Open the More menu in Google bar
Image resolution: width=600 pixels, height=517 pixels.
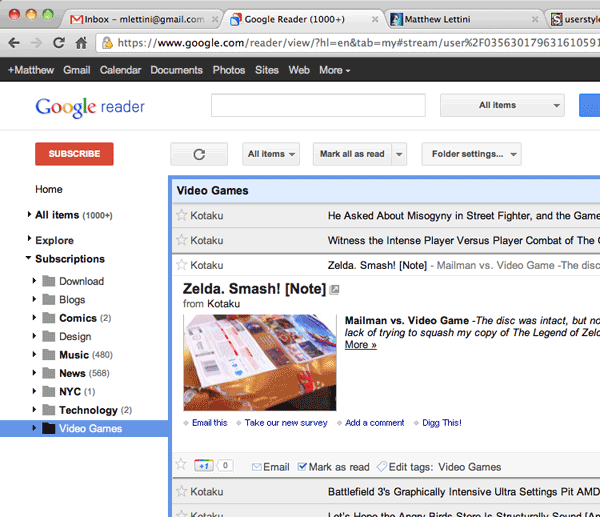335,70
